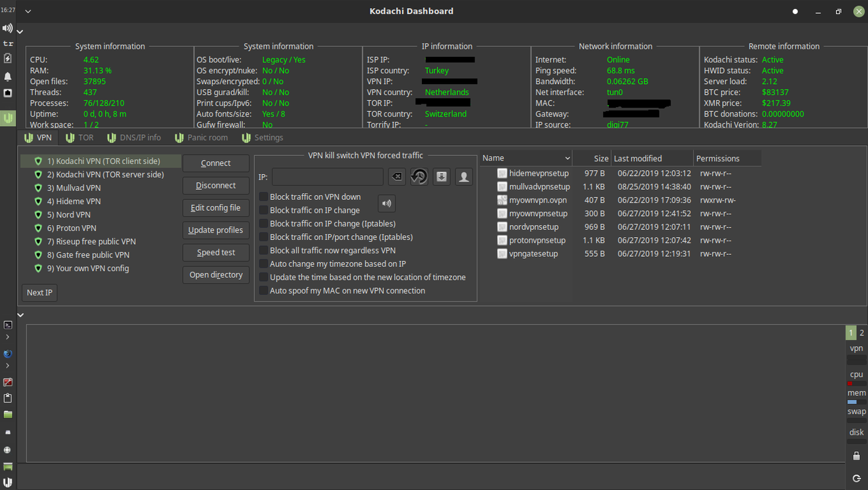Viewport: 868px width, 490px height.
Task: Check Update the time based on new location
Action: click(264, 277)
